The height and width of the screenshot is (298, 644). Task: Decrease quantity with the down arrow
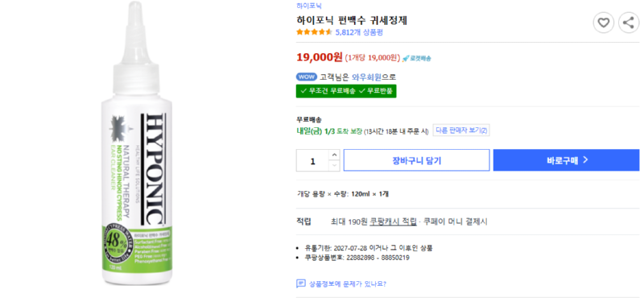pos(334,165)
